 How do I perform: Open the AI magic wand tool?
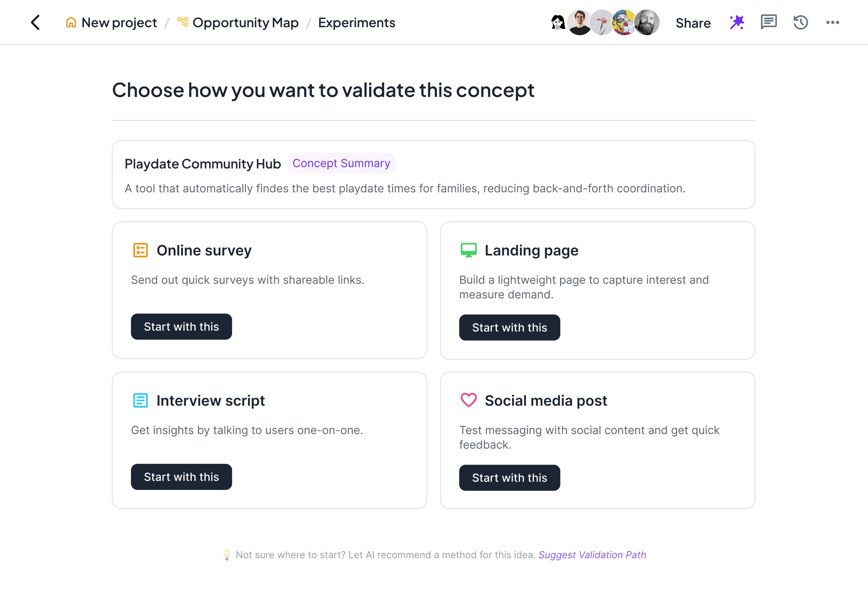(736, 23)
